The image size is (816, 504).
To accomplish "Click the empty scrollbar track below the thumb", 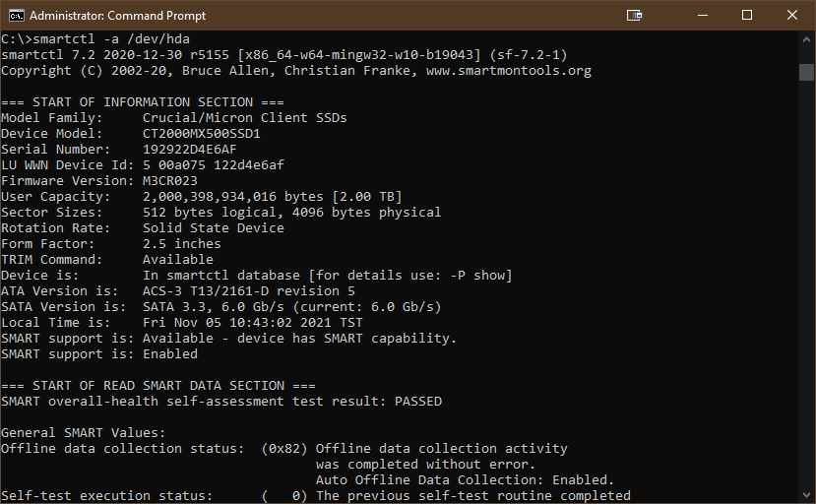I will 806,295.
